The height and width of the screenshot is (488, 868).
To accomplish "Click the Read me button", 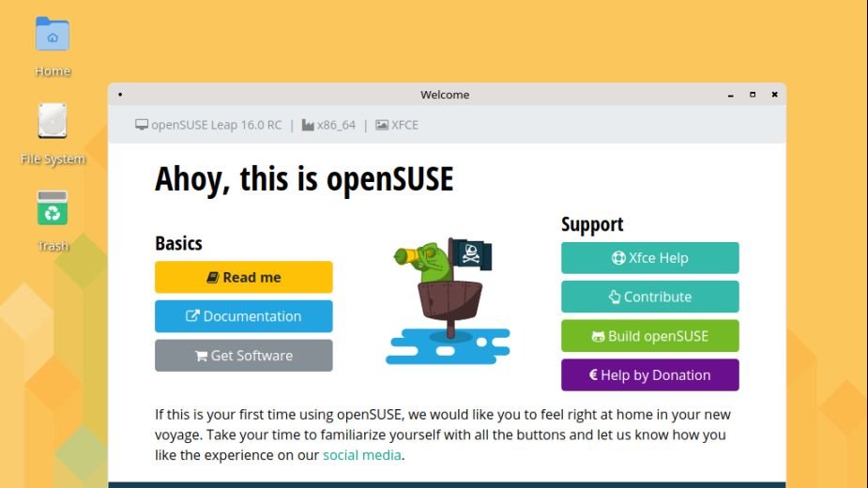I will tap(244, 277).
